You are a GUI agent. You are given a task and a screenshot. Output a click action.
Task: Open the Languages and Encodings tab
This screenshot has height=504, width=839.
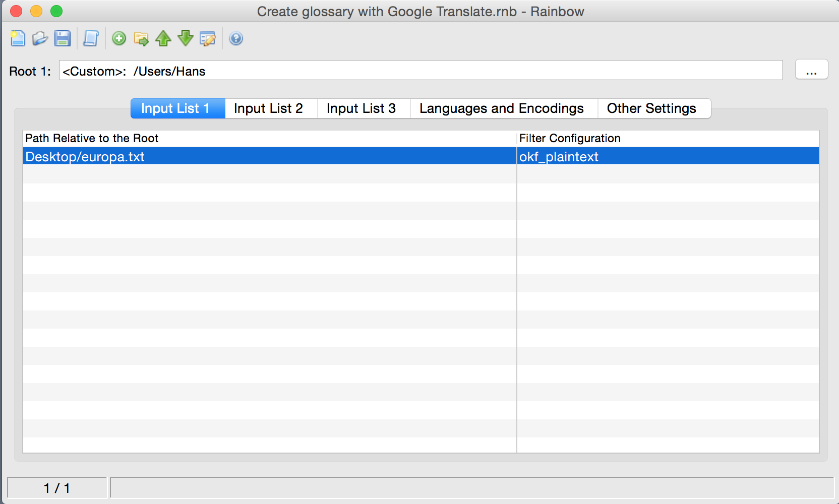501,108
